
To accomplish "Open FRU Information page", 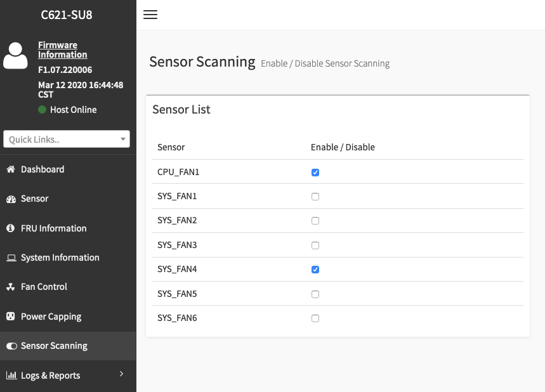I will [68, 228].
